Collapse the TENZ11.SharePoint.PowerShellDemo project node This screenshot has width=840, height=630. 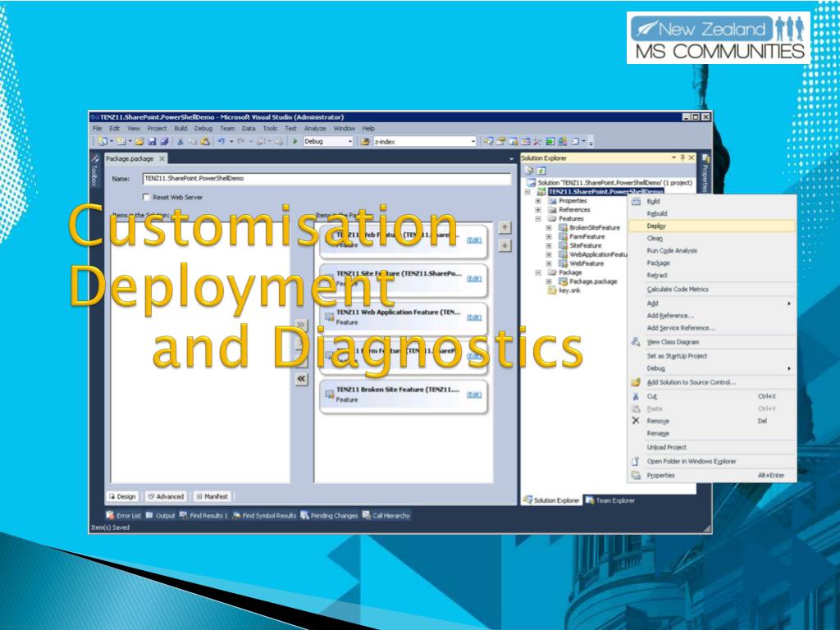click(x=527, y=192)
